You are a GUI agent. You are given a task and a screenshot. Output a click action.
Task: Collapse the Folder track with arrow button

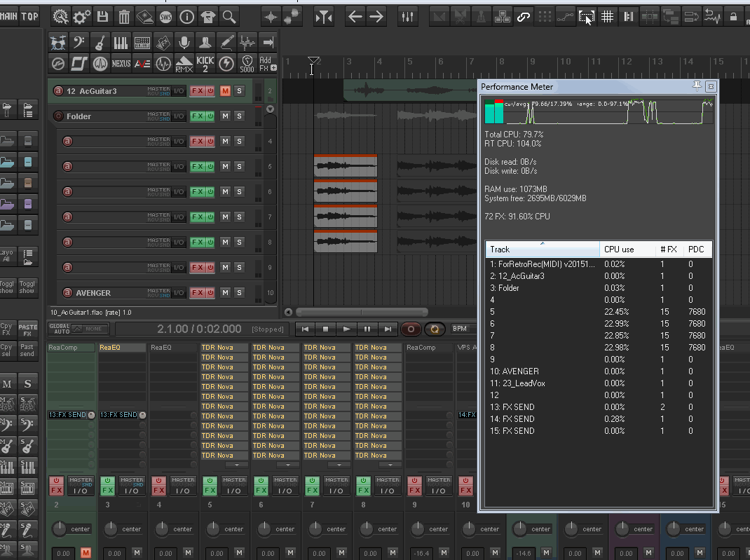tap(270, 109)
